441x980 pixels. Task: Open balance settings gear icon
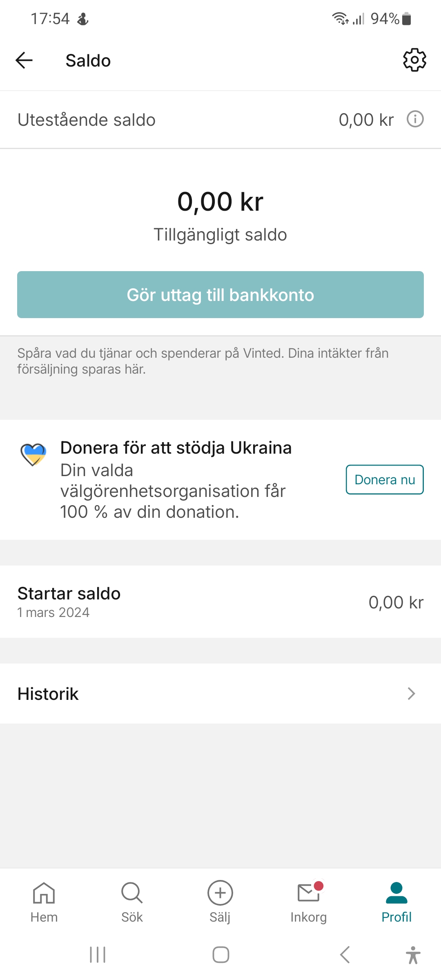(x=414, y=60)
